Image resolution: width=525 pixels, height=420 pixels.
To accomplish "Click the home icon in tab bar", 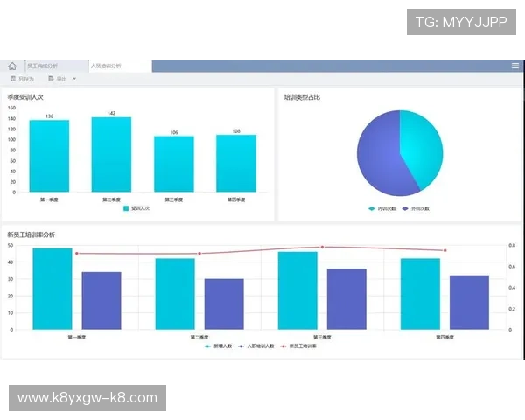I will pos(12,66).
